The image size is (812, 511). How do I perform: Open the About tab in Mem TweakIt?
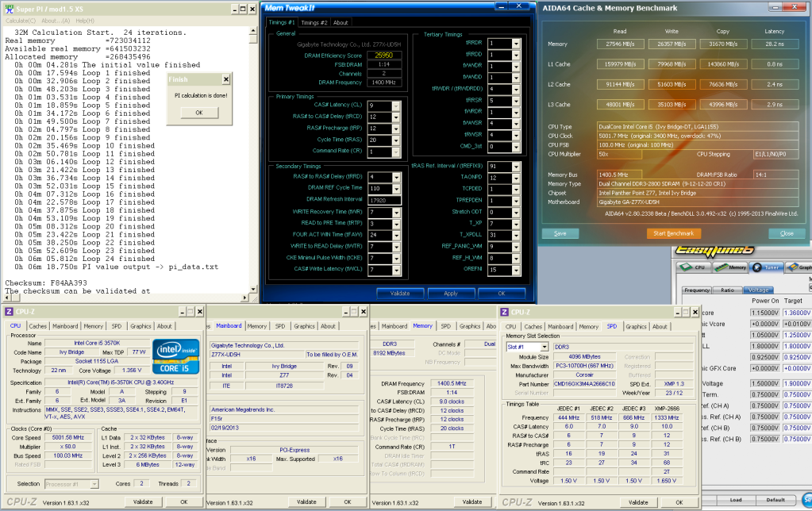coord(341,22)
